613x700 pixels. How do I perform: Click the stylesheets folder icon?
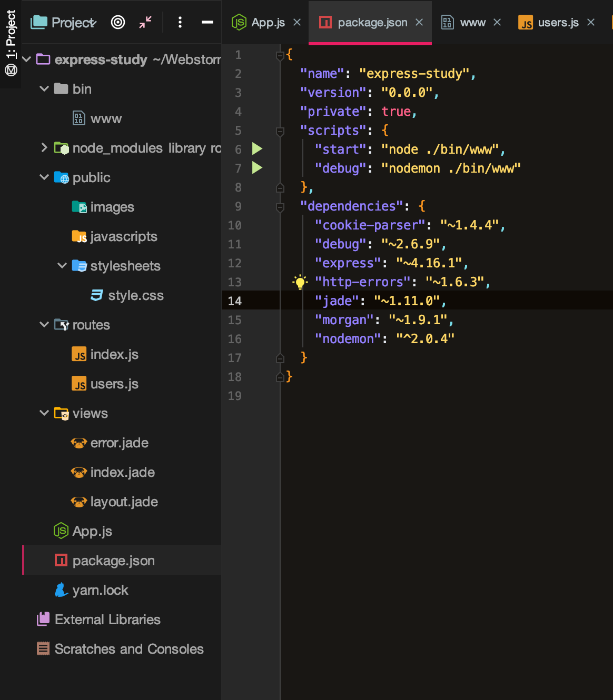(x=80, y=266)
